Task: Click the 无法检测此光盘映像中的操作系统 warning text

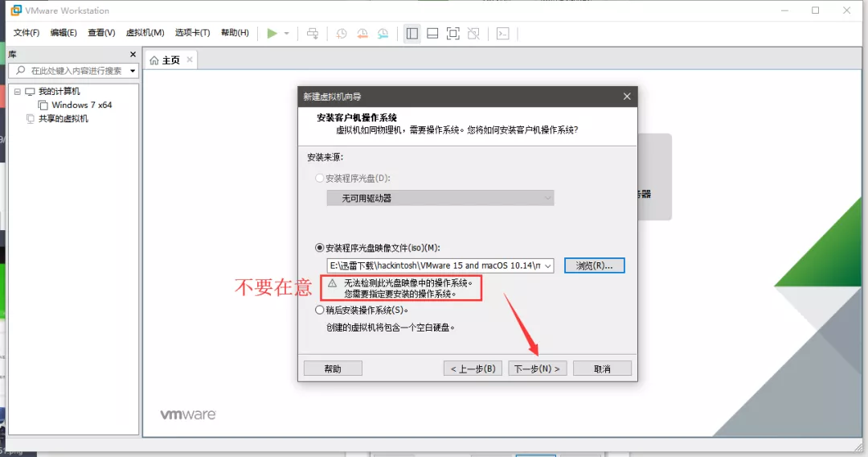Action: [x=408, y=283]
